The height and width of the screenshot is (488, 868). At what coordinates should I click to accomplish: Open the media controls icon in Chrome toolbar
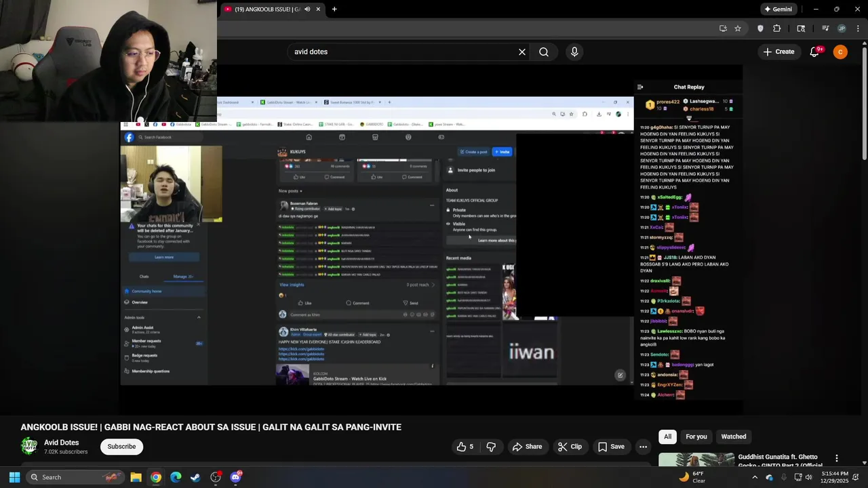(825, 28)
